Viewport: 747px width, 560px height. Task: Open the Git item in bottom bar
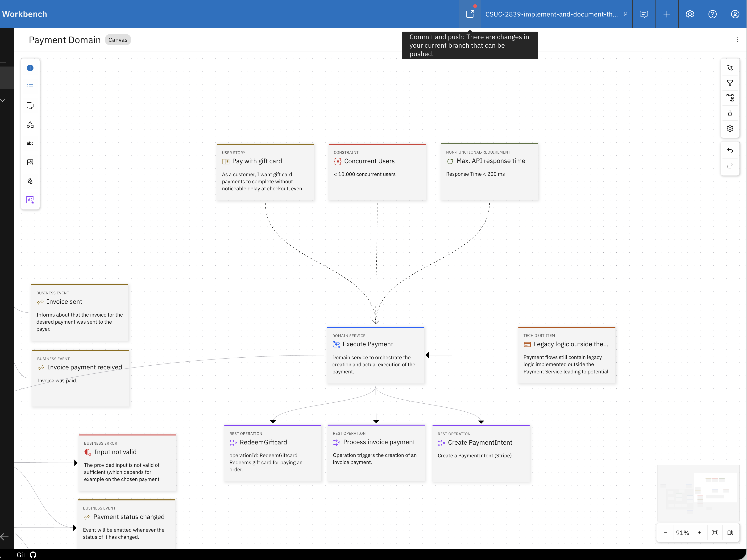click(26, 555)
